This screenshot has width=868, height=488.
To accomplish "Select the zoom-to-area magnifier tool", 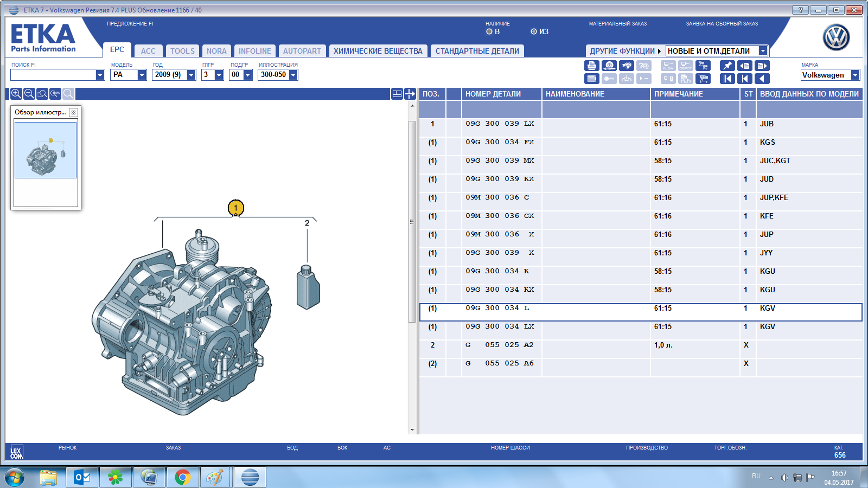I will click(x=42, y=94).
